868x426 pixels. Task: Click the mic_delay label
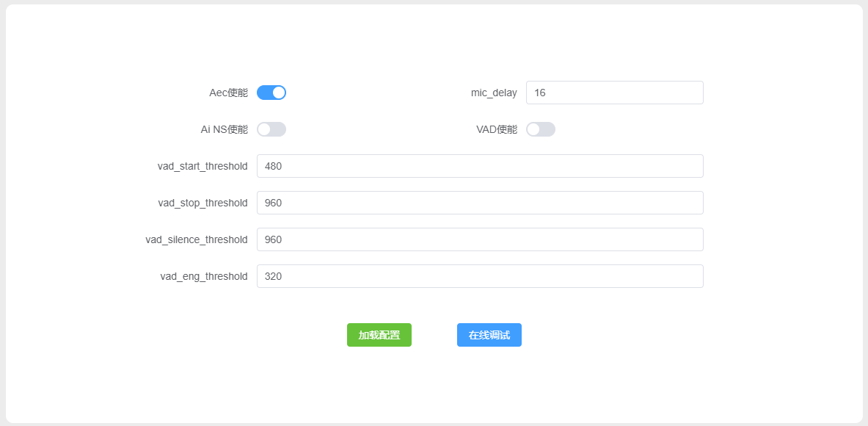click(493, 93)
